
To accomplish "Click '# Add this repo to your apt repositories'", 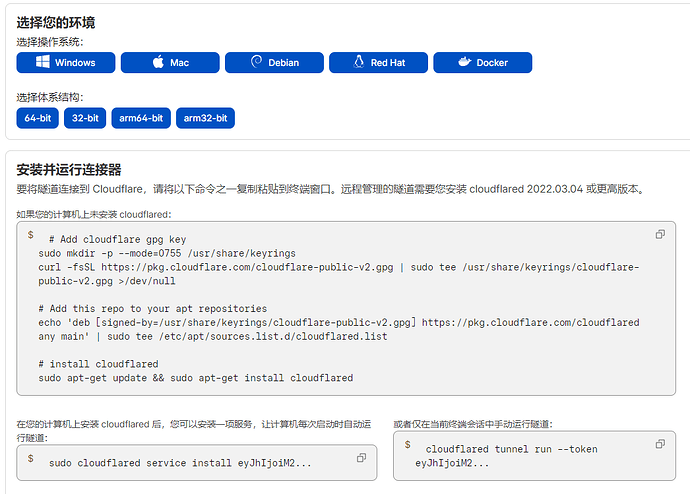I will click(153, 308).
